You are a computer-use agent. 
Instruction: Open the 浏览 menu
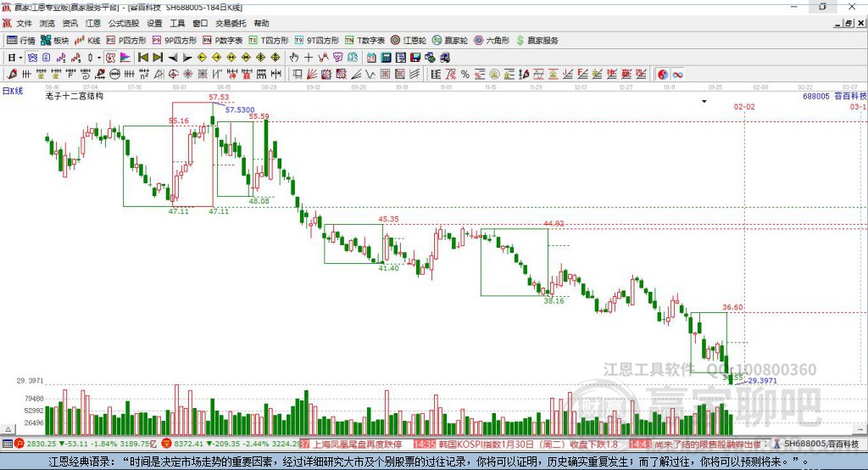click(x=47, y=23)
